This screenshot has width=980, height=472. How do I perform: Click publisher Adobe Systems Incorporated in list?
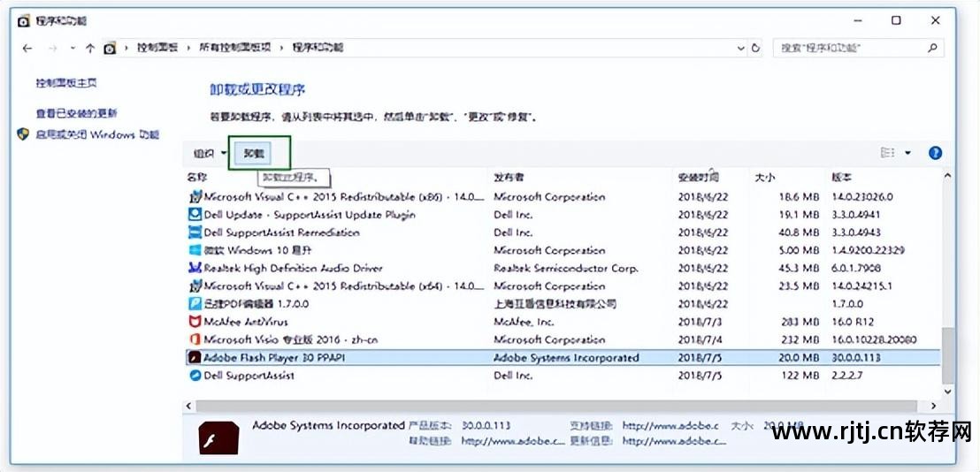[566, 358]
